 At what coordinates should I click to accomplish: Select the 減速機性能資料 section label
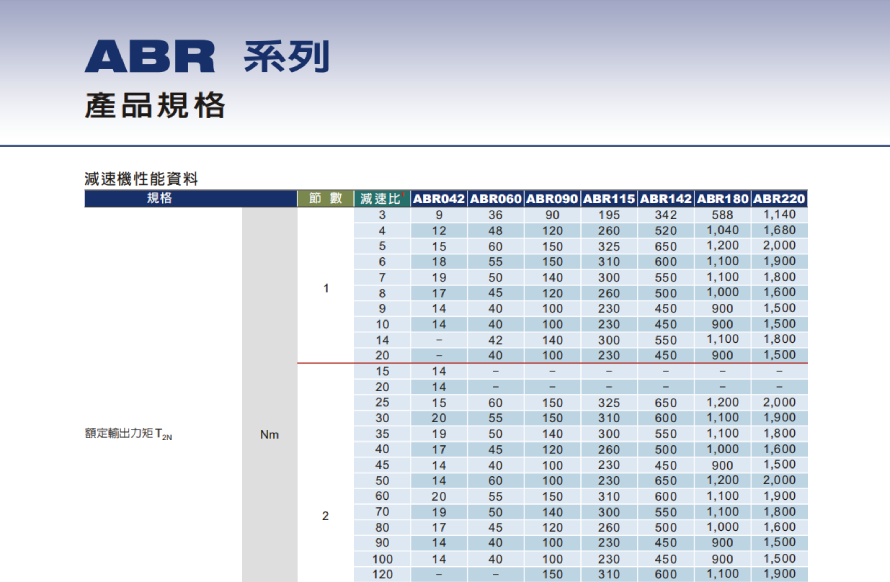point(141,179)
